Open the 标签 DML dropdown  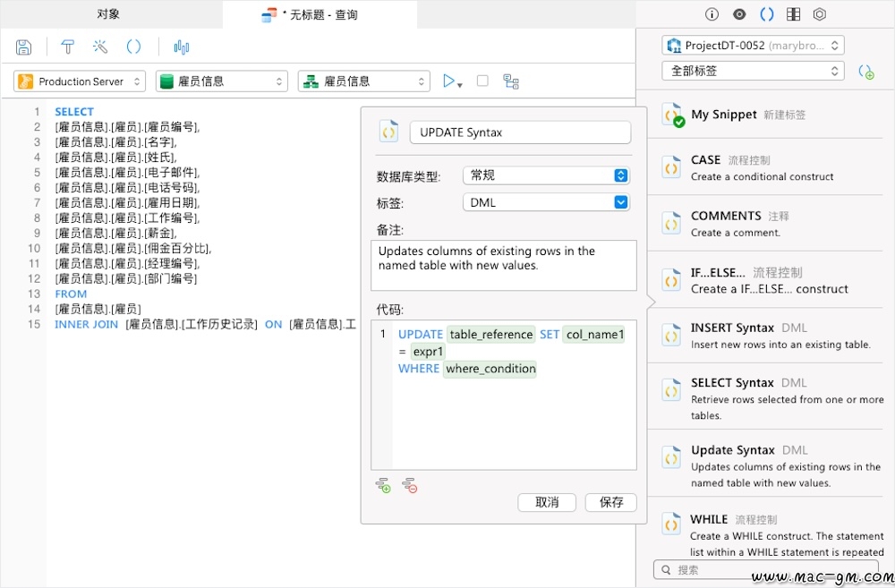tap(546, 202)
